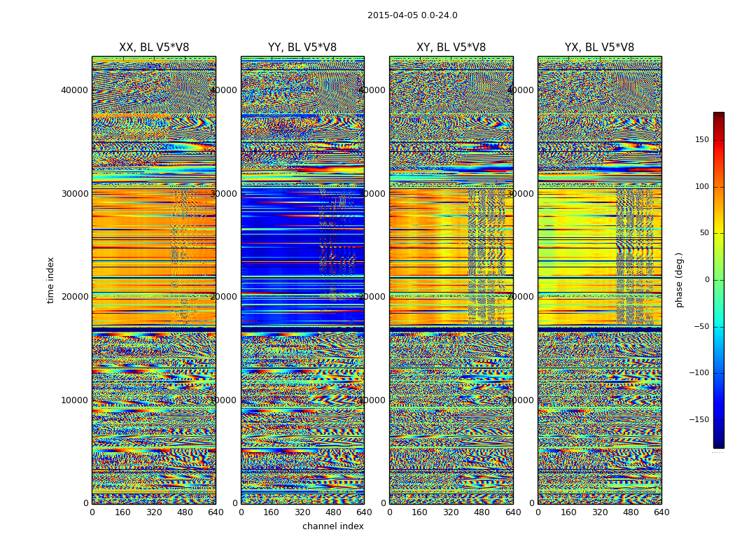Click the XX panel x-axis tick 320
Image resolution: width=735 pixels, height=560 pixels.
tap(154, 512)
